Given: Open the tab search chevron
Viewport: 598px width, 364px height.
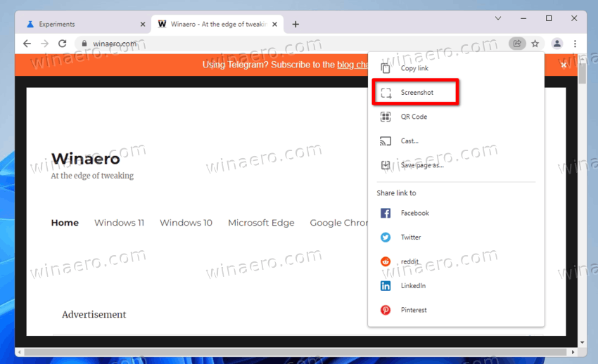Looking at the screenshot, I should (x=498, y=18).
